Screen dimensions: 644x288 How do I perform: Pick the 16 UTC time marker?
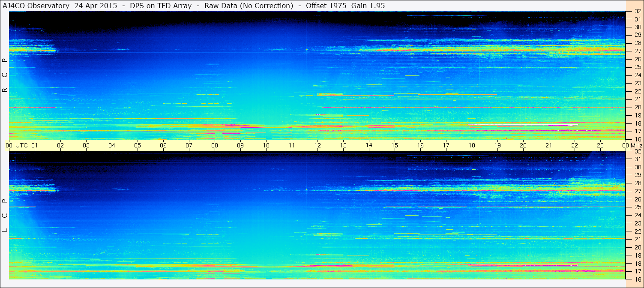point(420,145)
